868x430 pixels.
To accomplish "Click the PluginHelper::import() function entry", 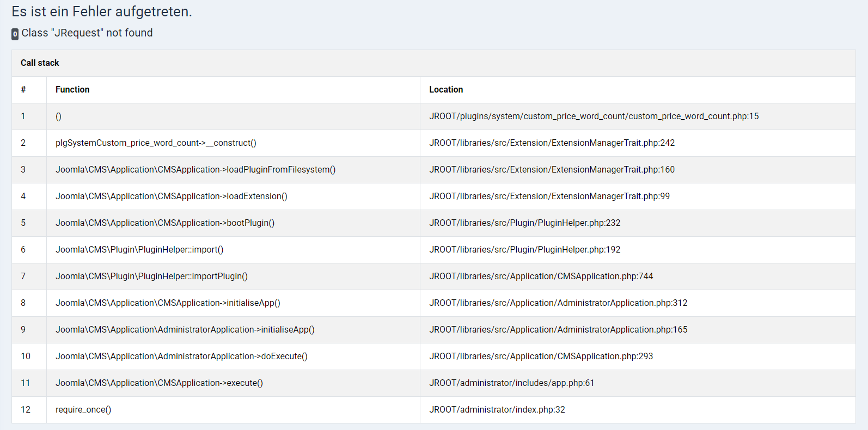I will coord(139,250).
